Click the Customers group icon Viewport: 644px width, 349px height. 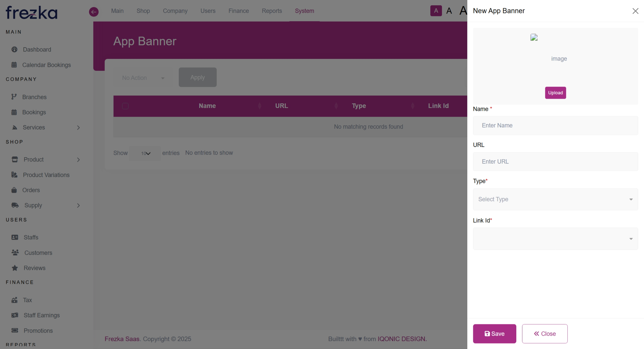15,253
